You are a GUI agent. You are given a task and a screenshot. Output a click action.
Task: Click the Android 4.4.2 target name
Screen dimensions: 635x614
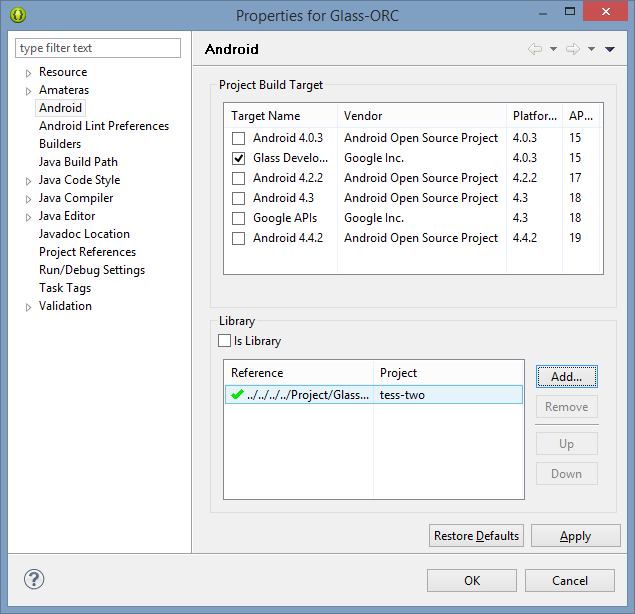288,238
